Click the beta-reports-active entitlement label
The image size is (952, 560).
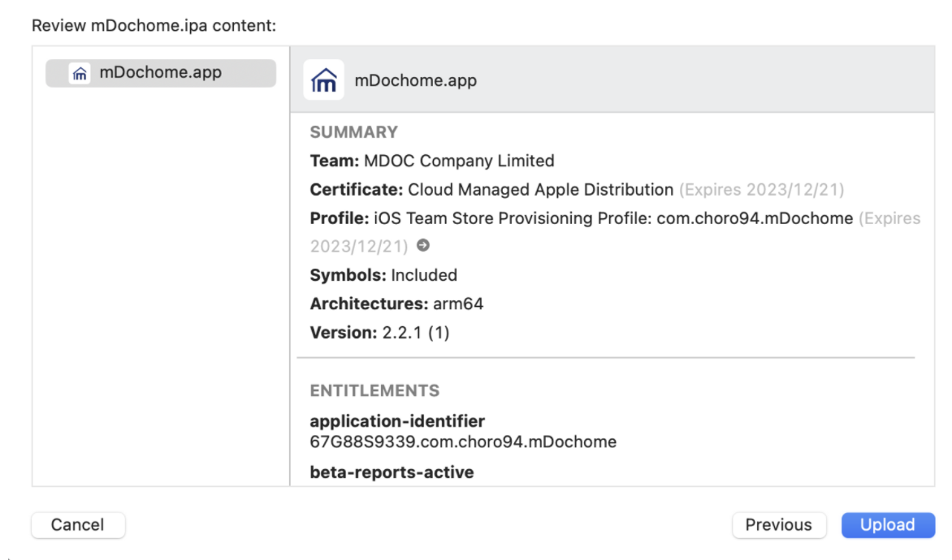[x=392, y=472]
